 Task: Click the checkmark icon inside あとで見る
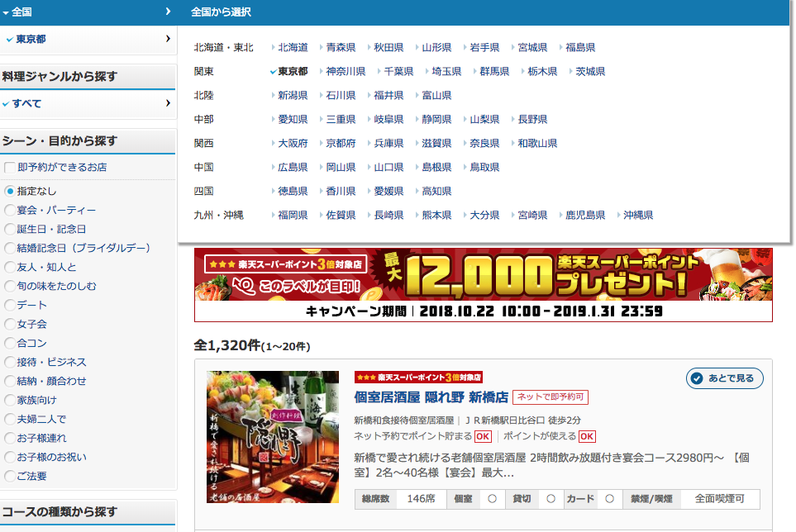tap(697, 378)
